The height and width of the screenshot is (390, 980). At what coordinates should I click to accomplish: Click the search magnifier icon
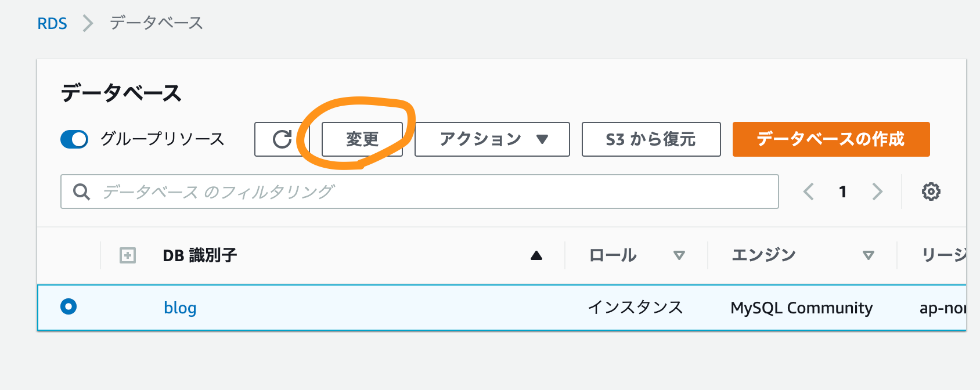(82, 192)
